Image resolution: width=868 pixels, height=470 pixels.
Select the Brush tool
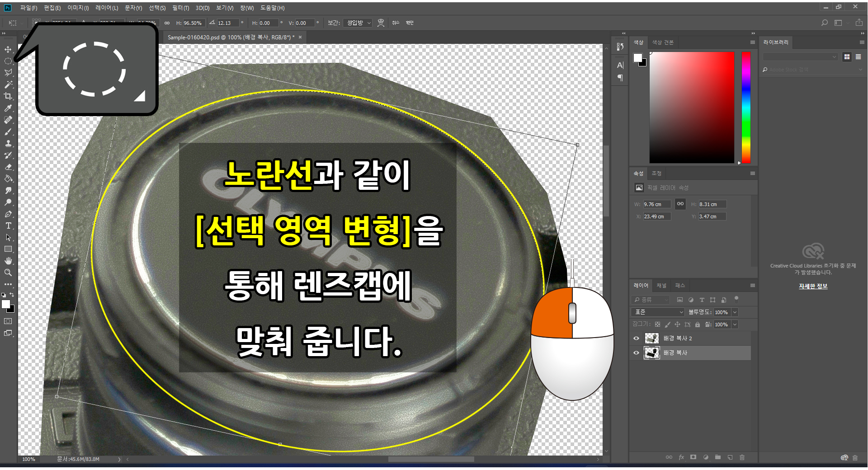click(8, 132)
